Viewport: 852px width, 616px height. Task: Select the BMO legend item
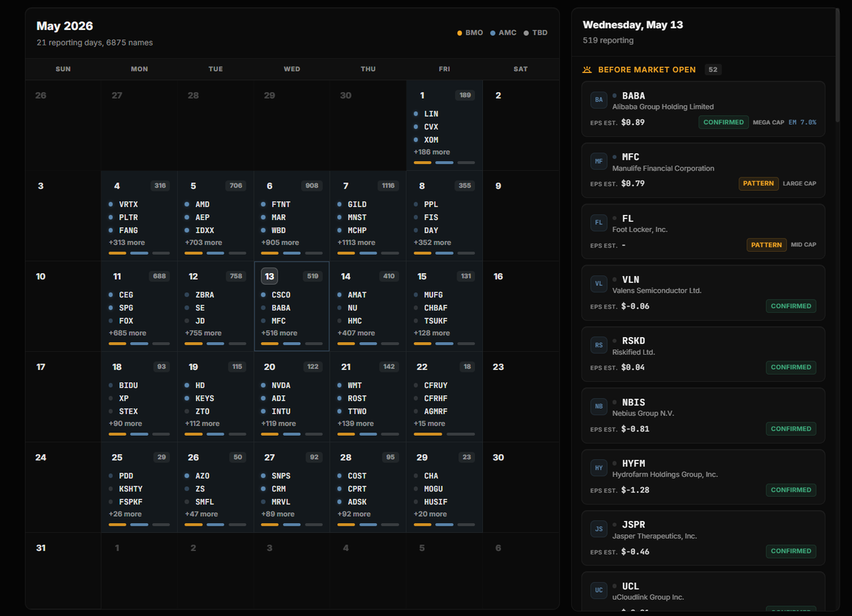pos(470,33)
